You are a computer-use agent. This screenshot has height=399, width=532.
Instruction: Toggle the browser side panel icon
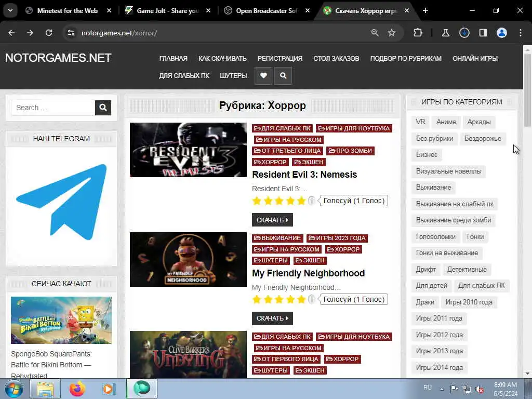coord(483,33)
